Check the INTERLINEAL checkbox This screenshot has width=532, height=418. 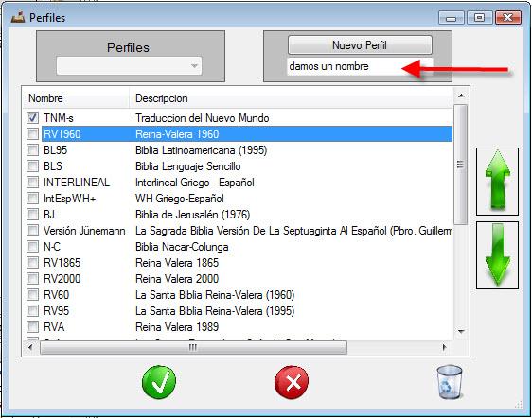pyautogui.click(x=32, y=183)
